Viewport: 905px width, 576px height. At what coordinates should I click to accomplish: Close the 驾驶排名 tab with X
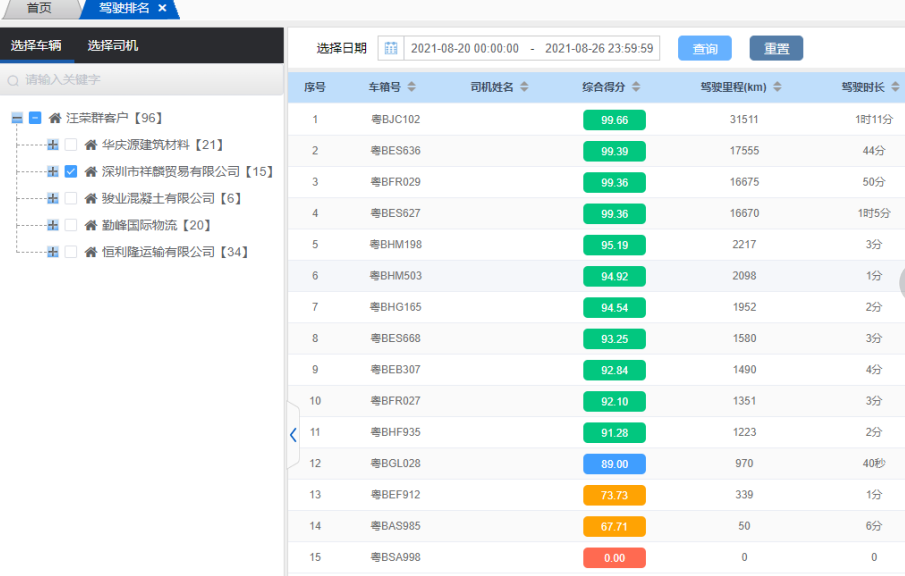(163, 8)
